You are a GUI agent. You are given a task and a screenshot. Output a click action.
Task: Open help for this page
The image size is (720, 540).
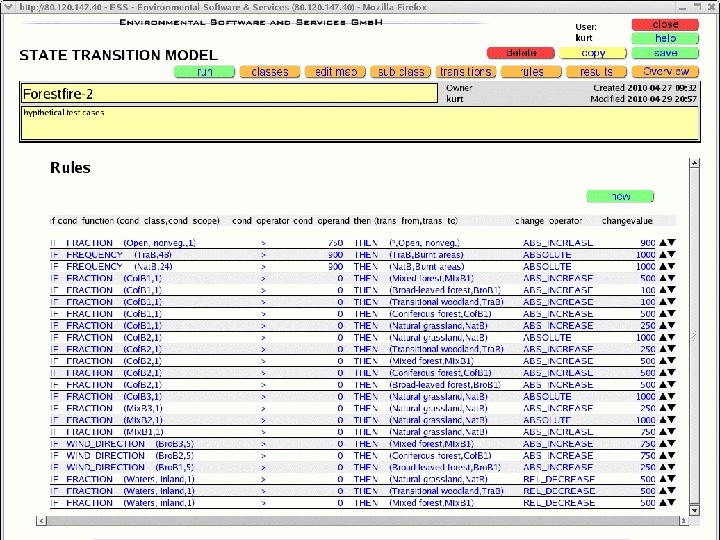[665, 39]
